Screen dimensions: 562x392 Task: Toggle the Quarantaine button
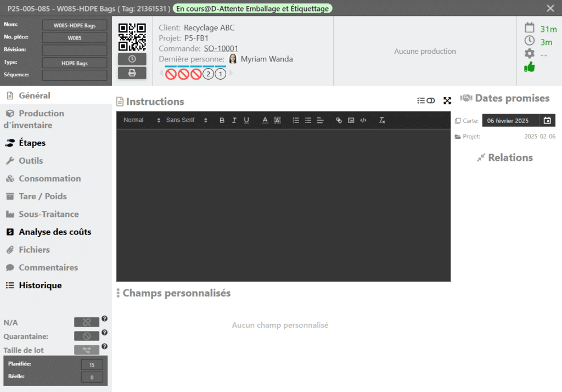[87, 336]
